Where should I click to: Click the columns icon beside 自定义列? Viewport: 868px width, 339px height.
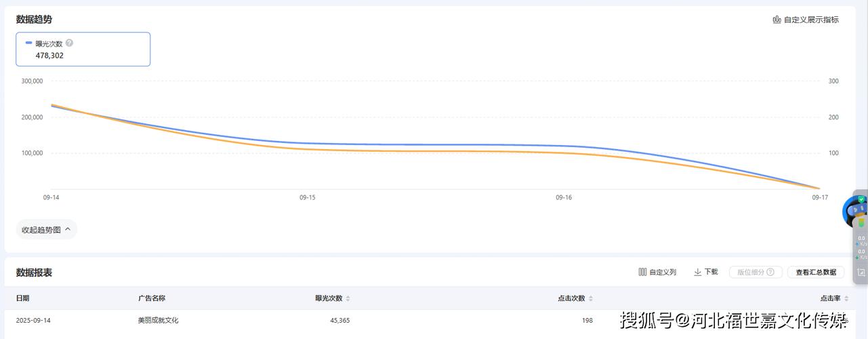click(642, 272)
